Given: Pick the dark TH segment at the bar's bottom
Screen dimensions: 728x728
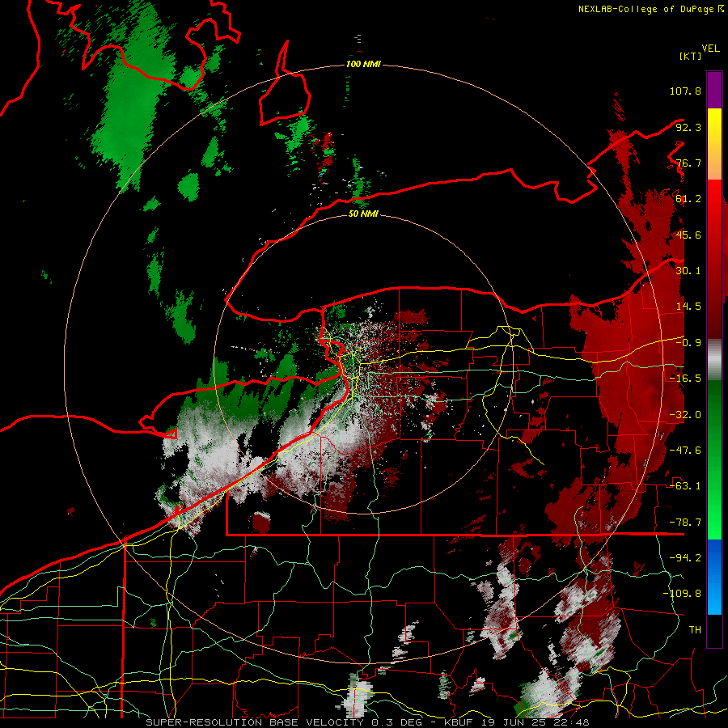Looking at the screenshot, I should coord(714,630).
